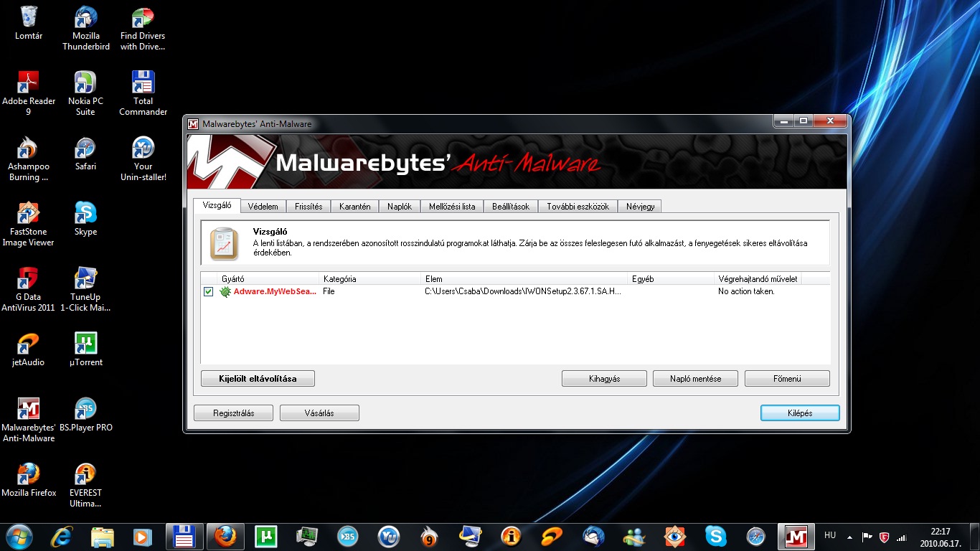Open the Skype taskbar icon

pyautogui.click(x=715, y=536)
